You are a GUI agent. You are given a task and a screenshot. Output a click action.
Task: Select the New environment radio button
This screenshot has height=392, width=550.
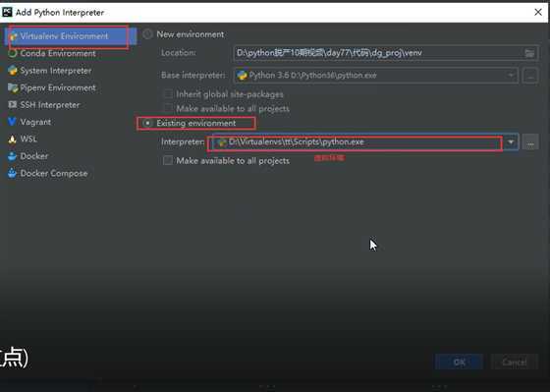click(x=147, y=34)
